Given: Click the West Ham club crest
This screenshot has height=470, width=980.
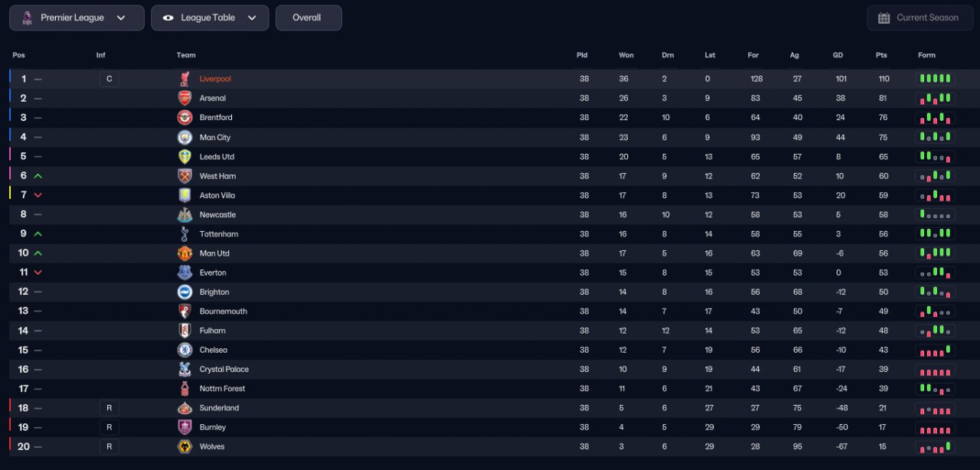Looking at the screenshot, I should tap(185, 175).
